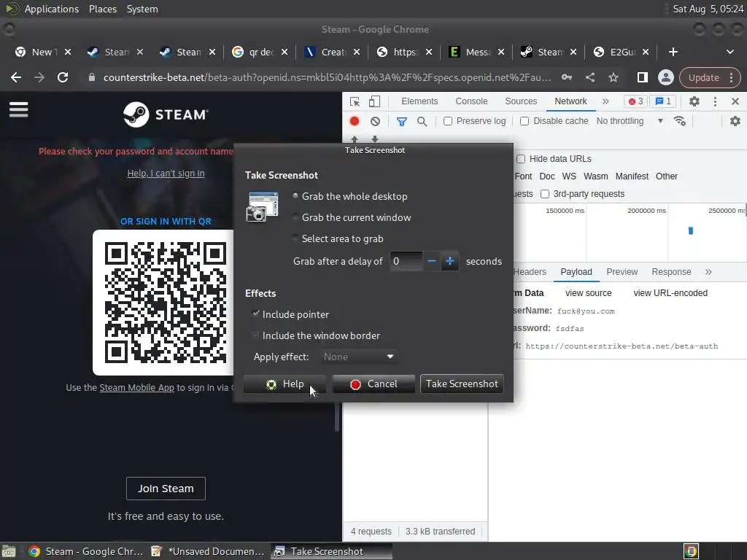Open the Help, I can't sign in link
The width and height of the screenshot is (747, 560).
pyautogui.click(x=166, y=174)
